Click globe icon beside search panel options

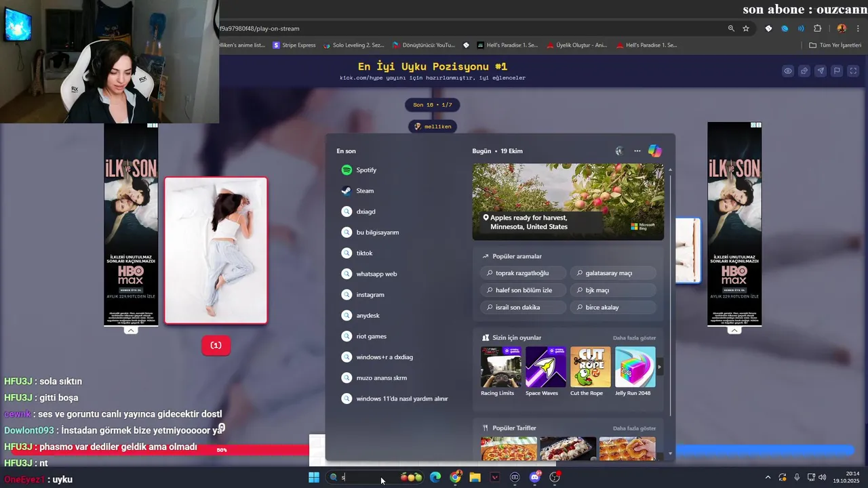(619, 151)
